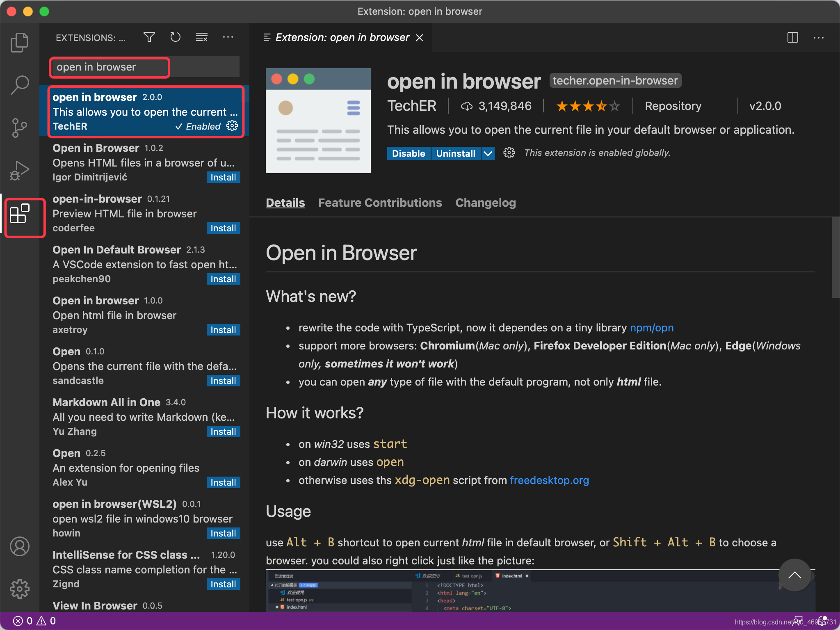Install Open in Browser by Igor Dimitrijević

click(223, 177)
